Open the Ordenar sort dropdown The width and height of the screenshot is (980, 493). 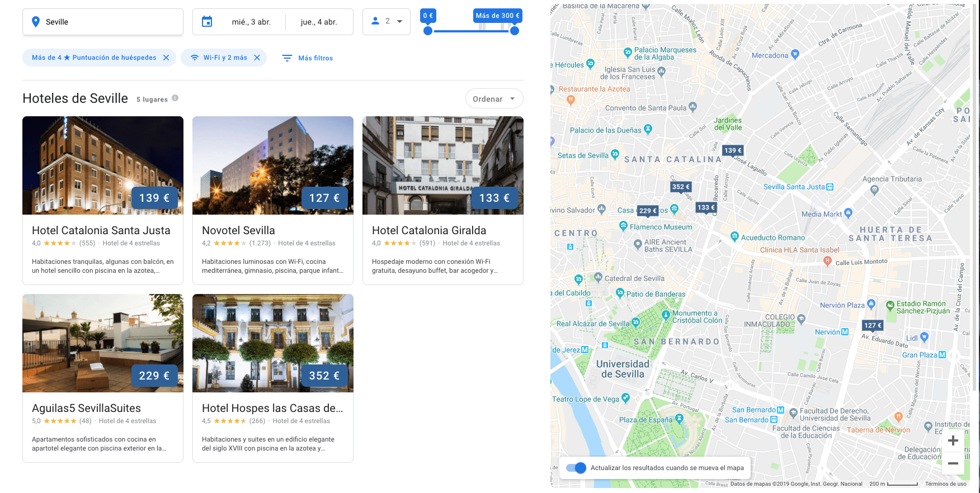494,99
